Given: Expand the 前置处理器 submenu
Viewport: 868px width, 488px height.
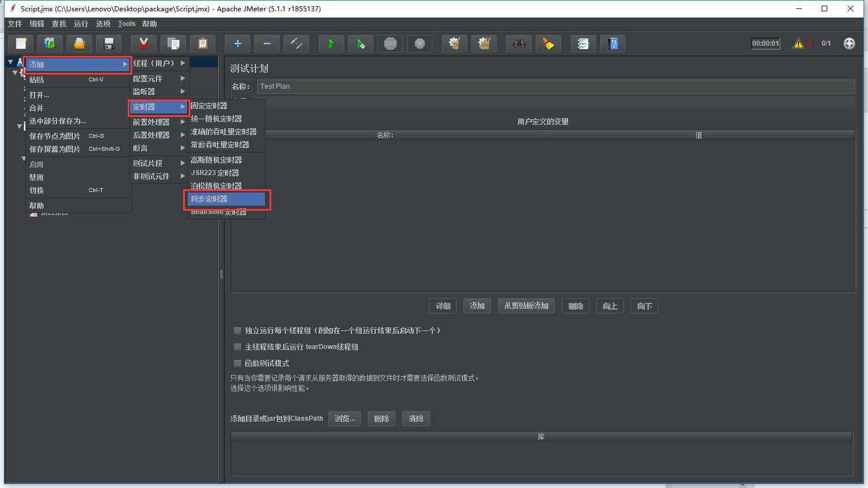Looking at the screenshot, I should 159,122.
